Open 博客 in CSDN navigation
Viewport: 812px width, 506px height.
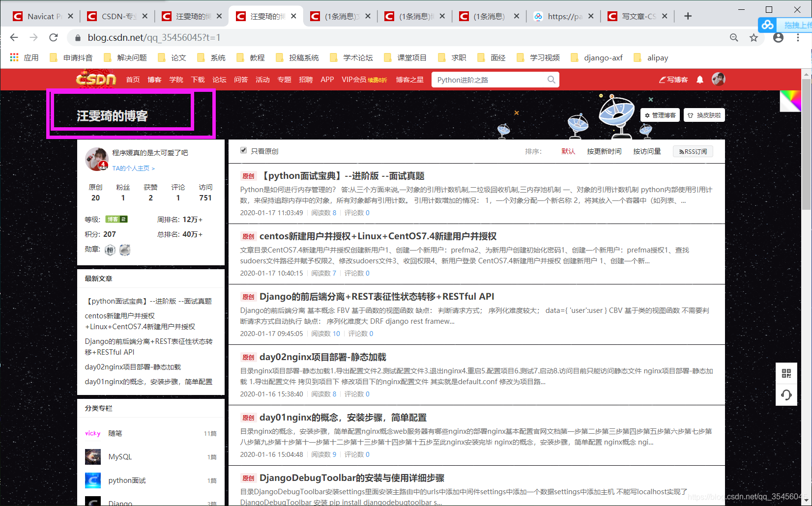(x=154, y=80)
